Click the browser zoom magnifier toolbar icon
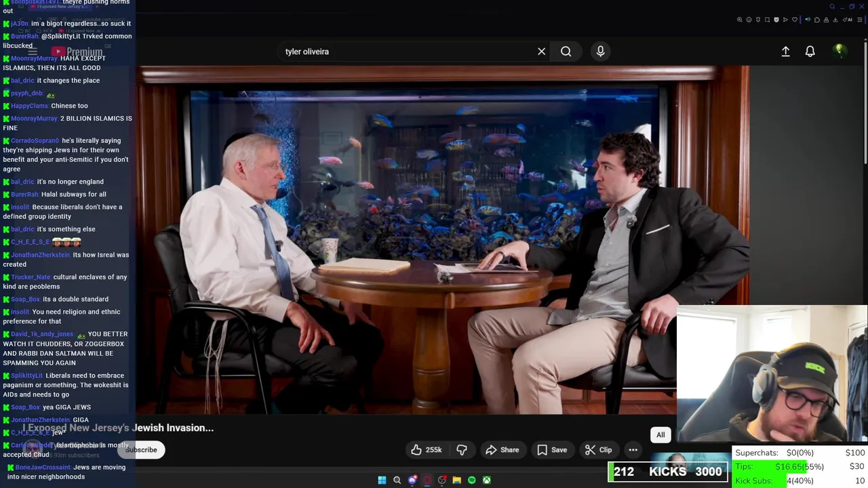Screen dimensions: 868x488 click(740, 20)
